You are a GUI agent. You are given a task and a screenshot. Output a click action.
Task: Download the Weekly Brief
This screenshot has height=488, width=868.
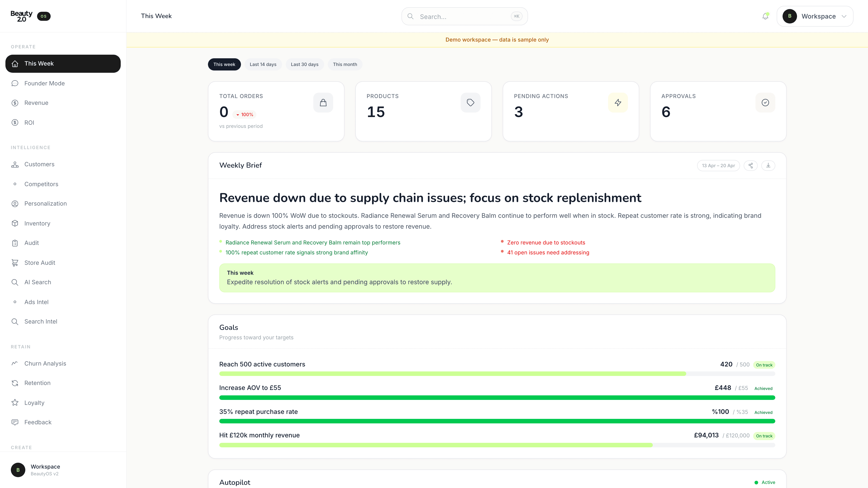768,166
